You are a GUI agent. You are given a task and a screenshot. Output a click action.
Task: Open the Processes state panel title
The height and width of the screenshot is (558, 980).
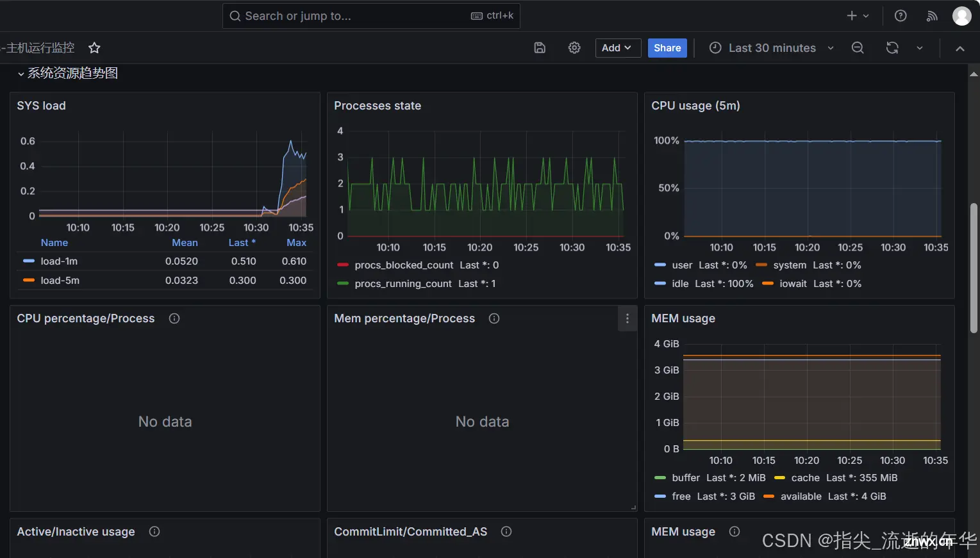[x=378, y=106]
